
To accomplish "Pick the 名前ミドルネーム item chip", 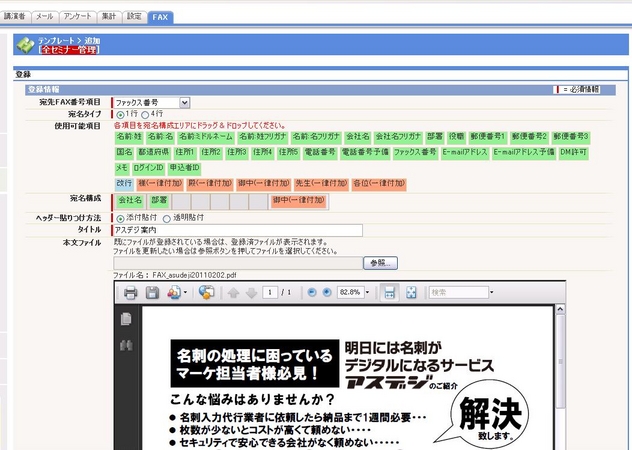I will click(x=206, y=137).
